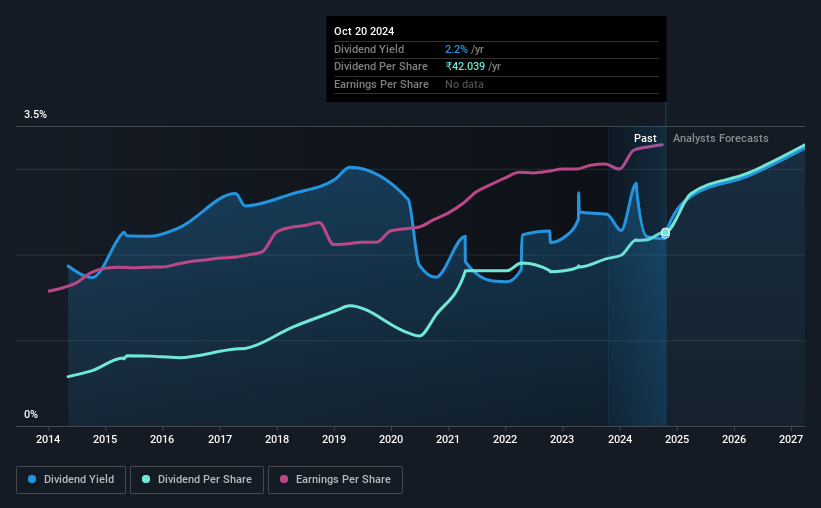This screenshot has height=508, width=821.
Task: Click the 2024 x-axis year label
Action: 619,439
